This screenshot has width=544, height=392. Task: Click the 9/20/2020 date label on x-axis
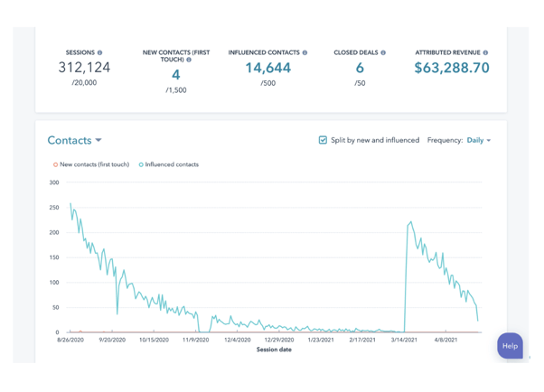112,340
